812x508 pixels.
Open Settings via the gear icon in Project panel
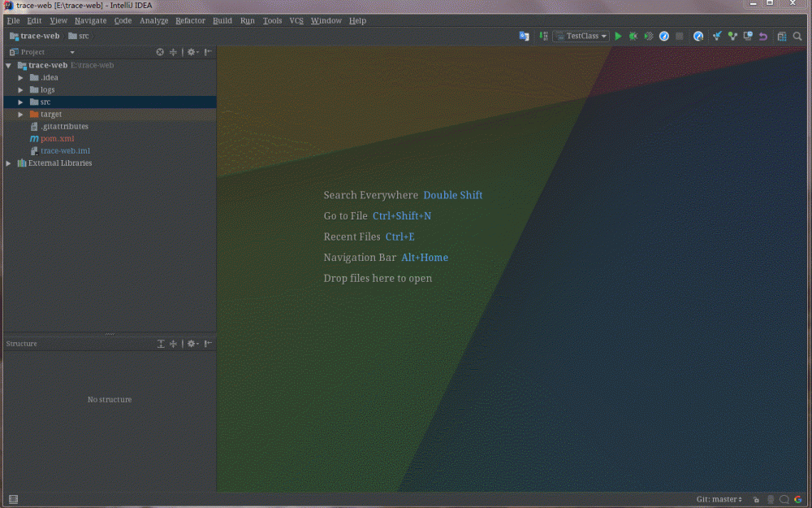pos(191,51)
